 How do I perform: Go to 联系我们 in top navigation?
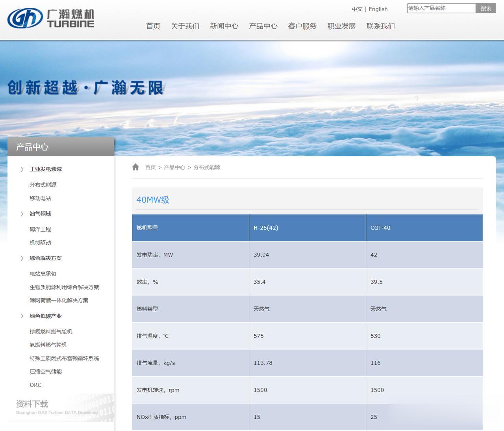click(x=380, y=26)
